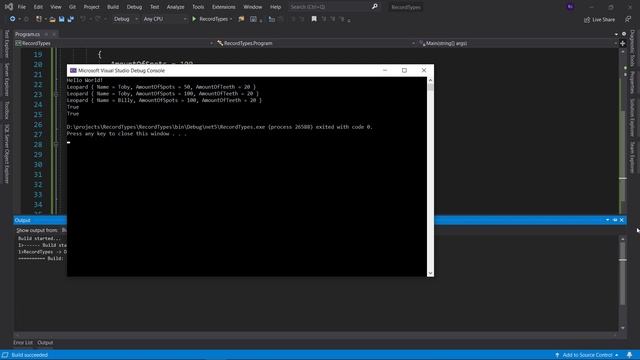This screenshot has width=640, height=360.
Task: Click the 'Hello World!' console output line
Action: [85, 80]
